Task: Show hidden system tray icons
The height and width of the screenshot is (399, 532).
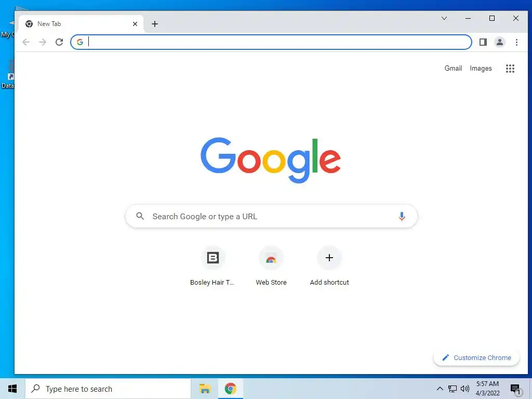Action: pyautogui.click(x=440, y=389)
